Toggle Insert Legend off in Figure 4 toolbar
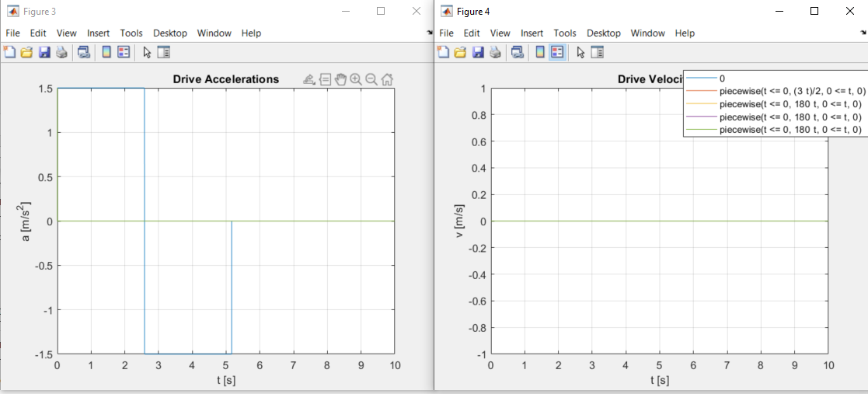 (x=556, y=53)
